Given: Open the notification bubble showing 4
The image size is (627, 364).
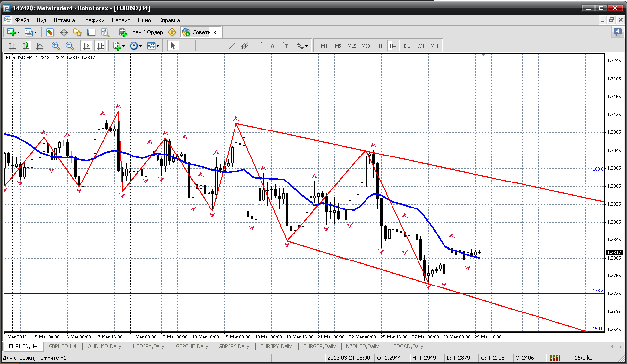Looking at the screenshot, I should (x=617, y=32).
